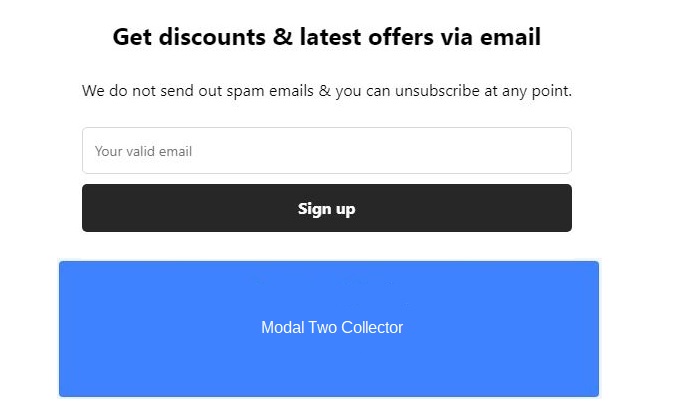676x401 pixels.
Task: Click the Sign up button
Action: coord(326,208)
